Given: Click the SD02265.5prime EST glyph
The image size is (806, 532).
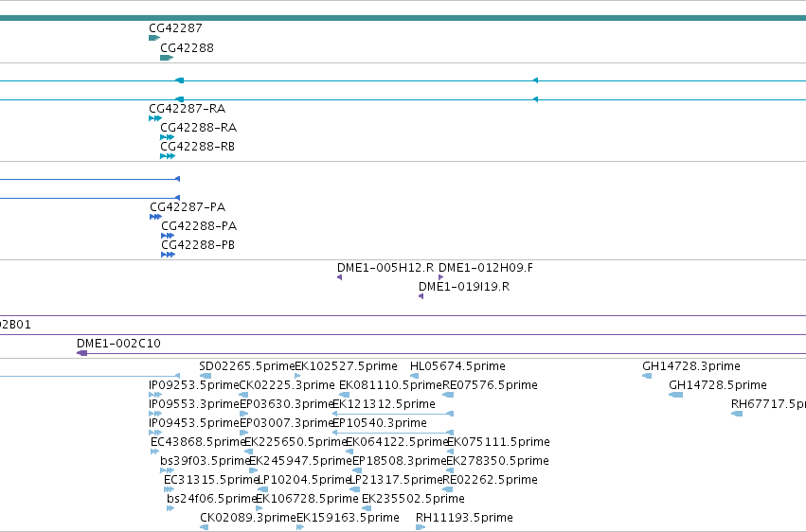Looking at the screenshot, I should pos(206,377).
